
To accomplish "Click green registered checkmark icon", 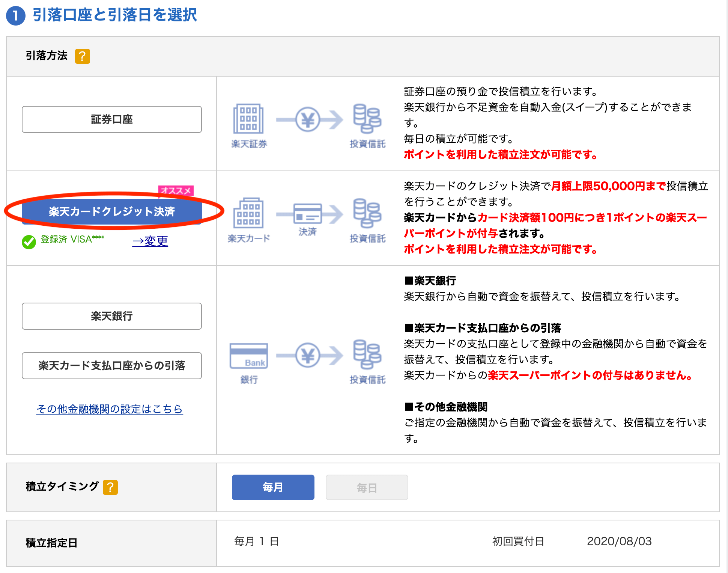I will (x=29, y=242).
